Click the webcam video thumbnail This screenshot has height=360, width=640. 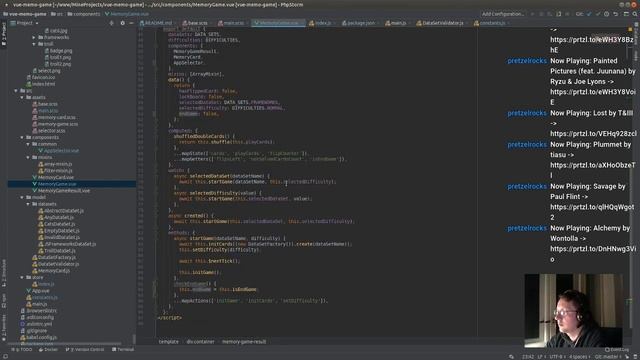[x=573, y=310]
